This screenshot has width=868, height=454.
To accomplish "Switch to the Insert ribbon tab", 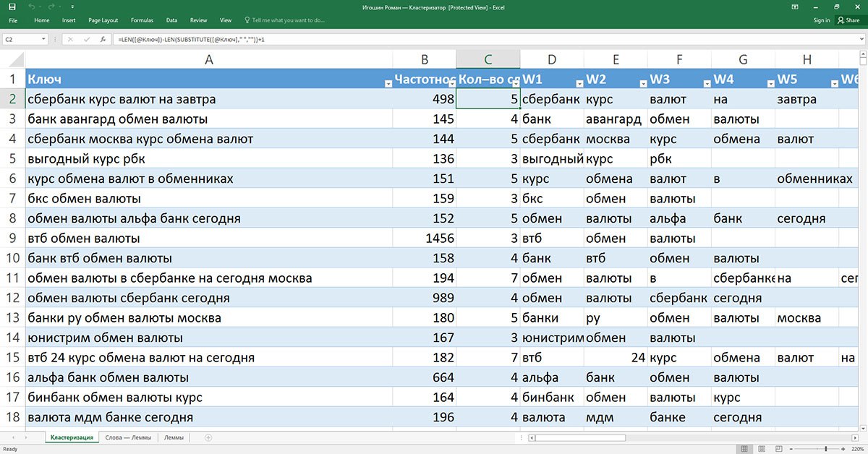I will pos(69,20).
